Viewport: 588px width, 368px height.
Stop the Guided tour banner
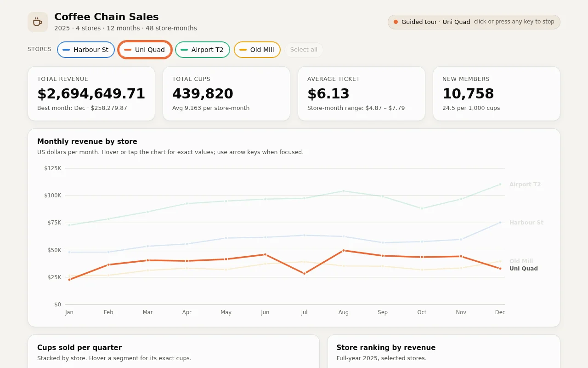pos(474,22)
